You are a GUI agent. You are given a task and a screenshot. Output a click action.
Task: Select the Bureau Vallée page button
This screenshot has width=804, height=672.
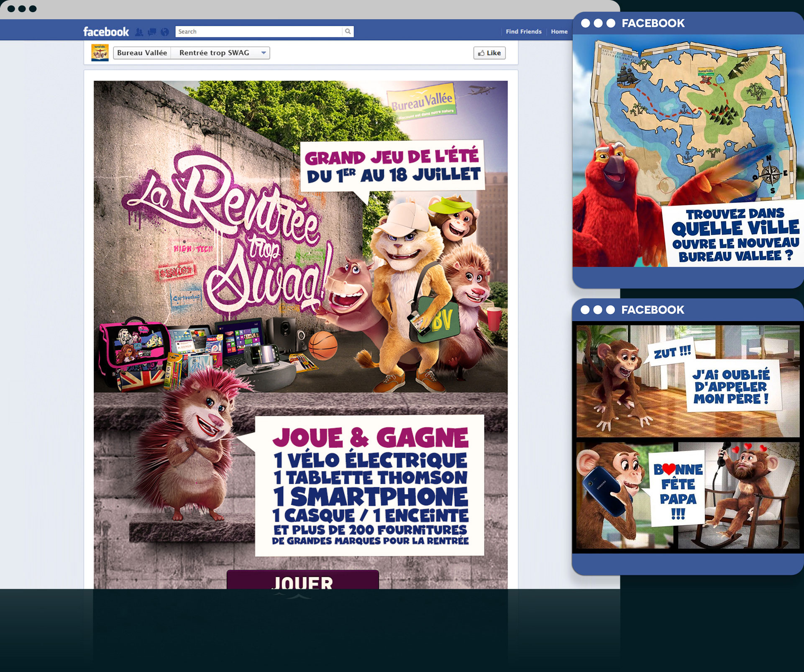[142, 53]
